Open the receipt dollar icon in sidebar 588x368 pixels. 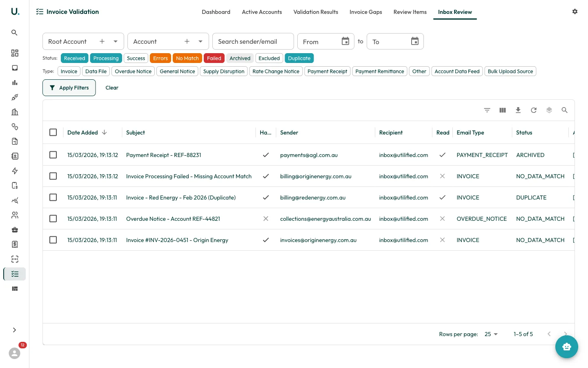click(x=15, y=245)
